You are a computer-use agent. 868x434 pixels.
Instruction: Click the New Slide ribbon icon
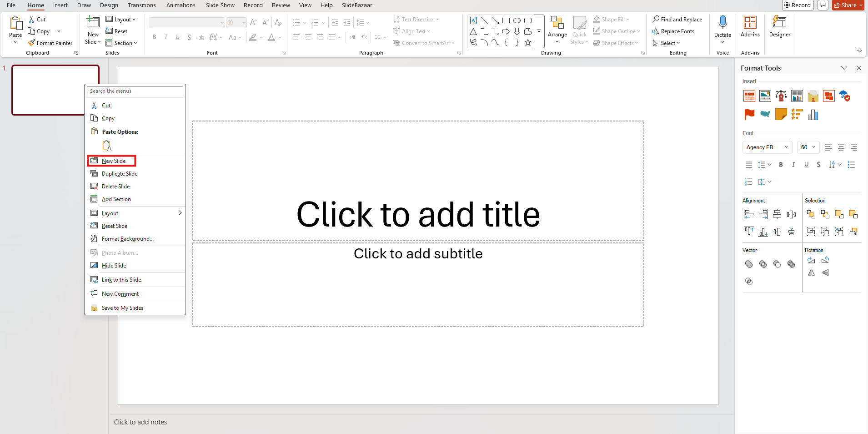pyautogui.click(x=93, y=22)
